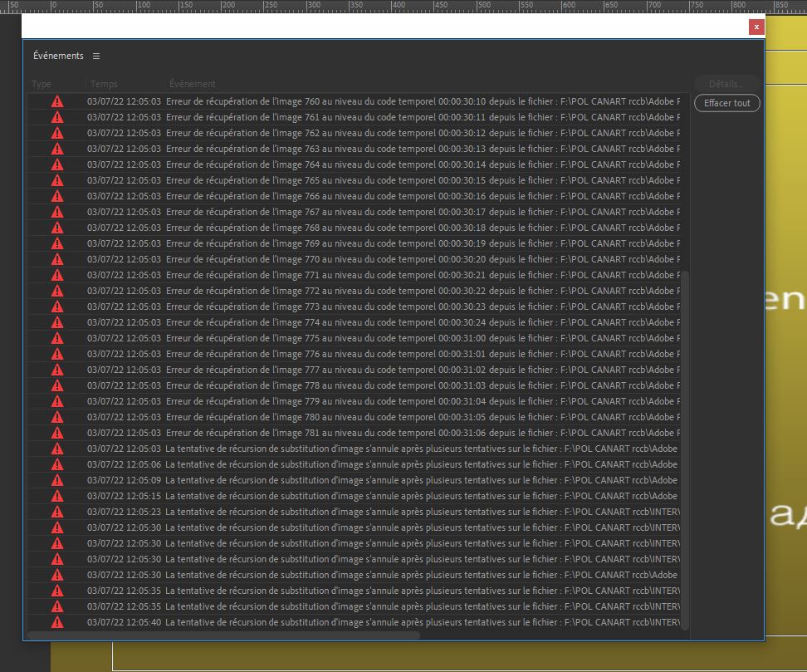The height and width of the screenshot is (672, 807).
Task: Click the warning icon for image 766 error
Action: pos(57,196)
